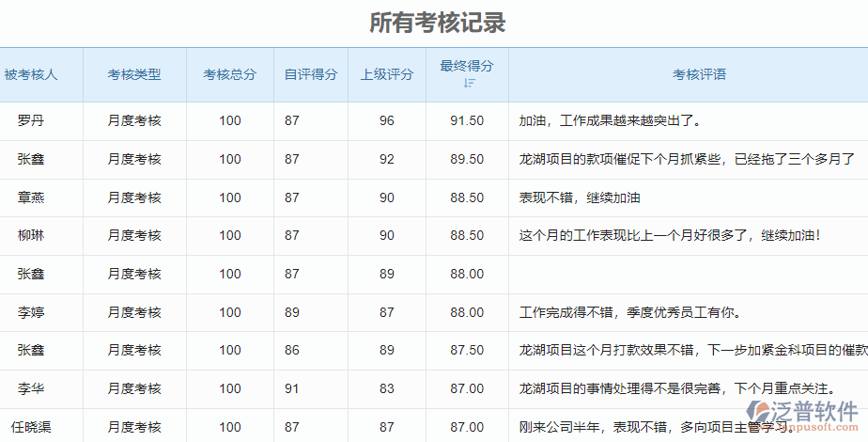The width and height of the screenshot is (868, 442).
Task: Click the comment 表现不错，继续加油
Action: tap(580, 197)
